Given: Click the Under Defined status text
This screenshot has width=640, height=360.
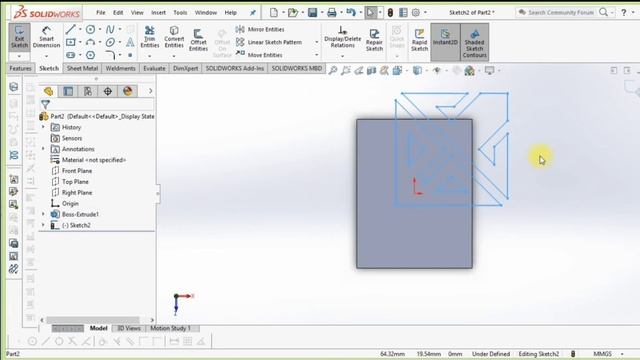Looking at the screenshot, I should tap(491, 354).
